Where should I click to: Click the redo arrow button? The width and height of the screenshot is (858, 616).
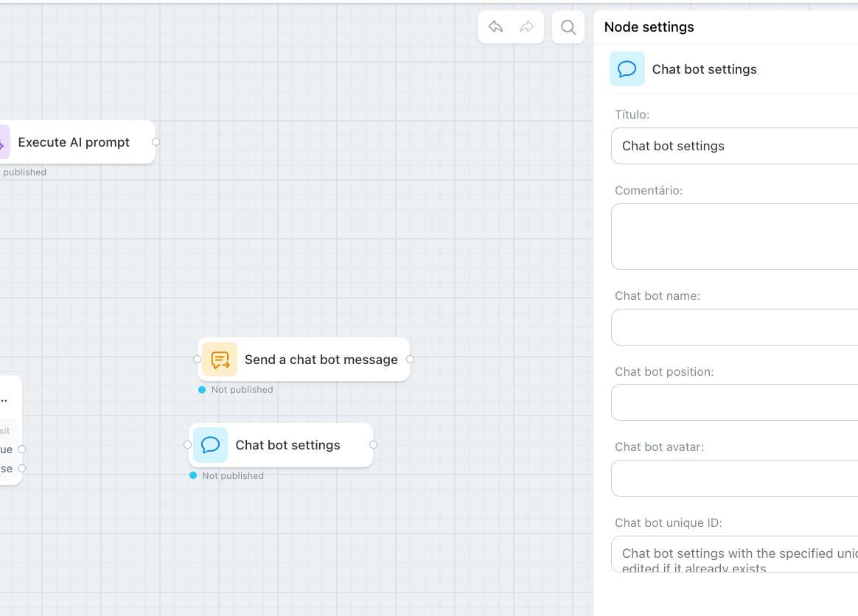pos(526,27)
